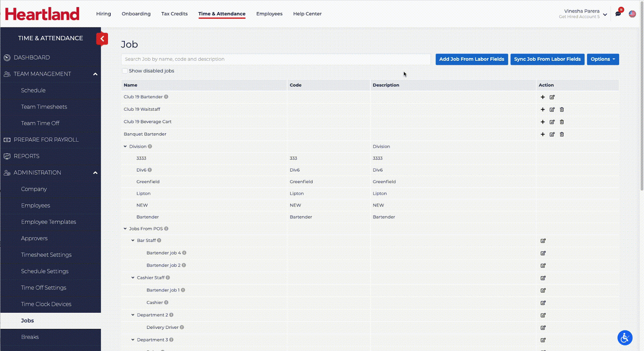Open the messages notification icon

click(x=618, y=14)
